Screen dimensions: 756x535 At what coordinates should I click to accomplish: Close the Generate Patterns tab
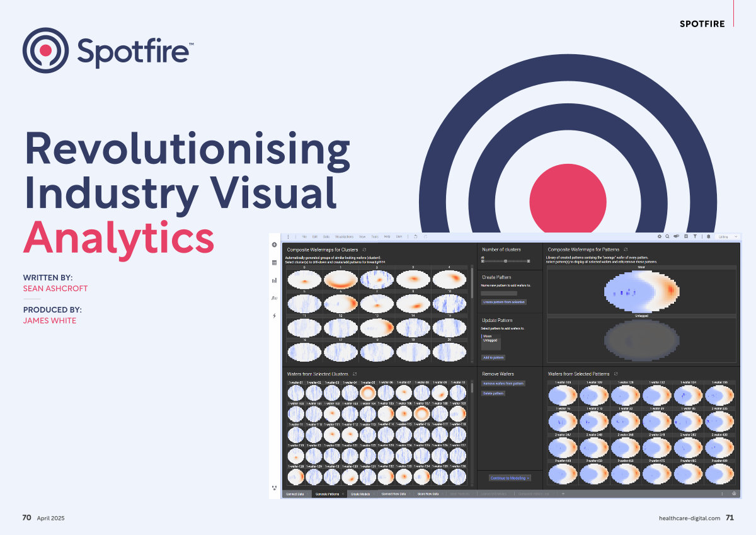343,494
